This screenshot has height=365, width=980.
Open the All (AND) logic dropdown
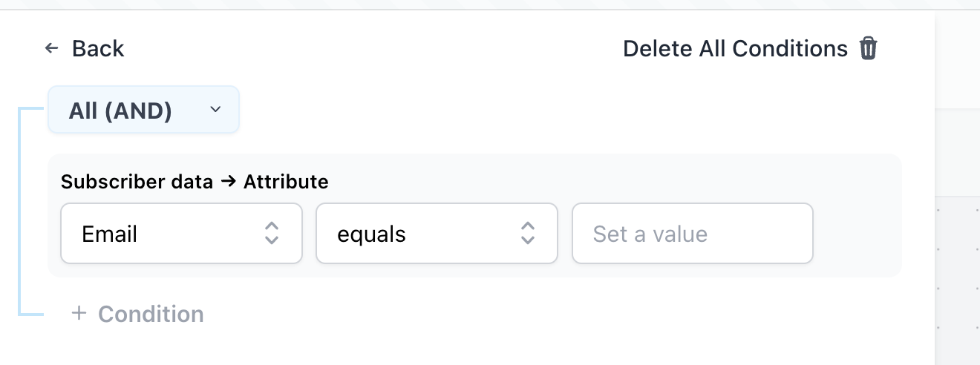(x=144, y=110)
